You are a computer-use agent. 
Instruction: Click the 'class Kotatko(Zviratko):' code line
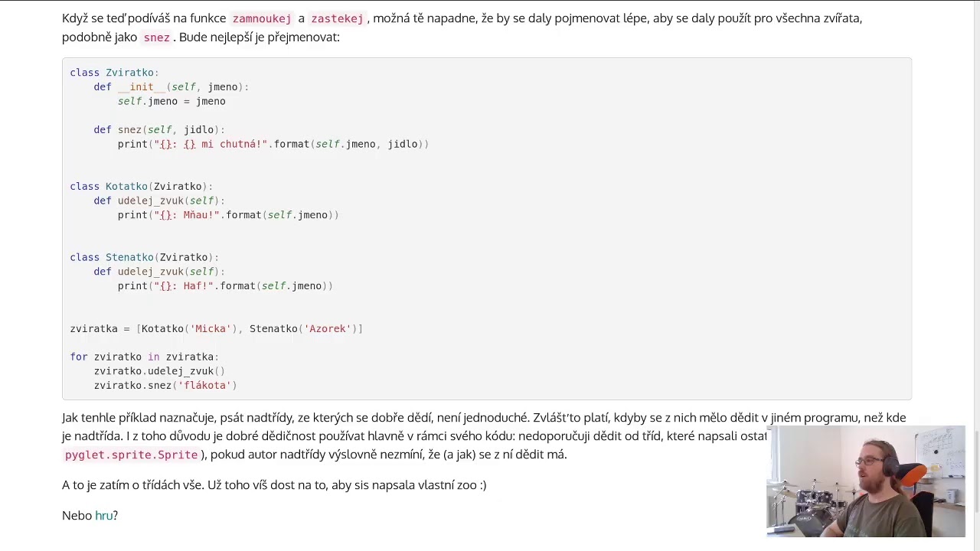coord(142,187)
